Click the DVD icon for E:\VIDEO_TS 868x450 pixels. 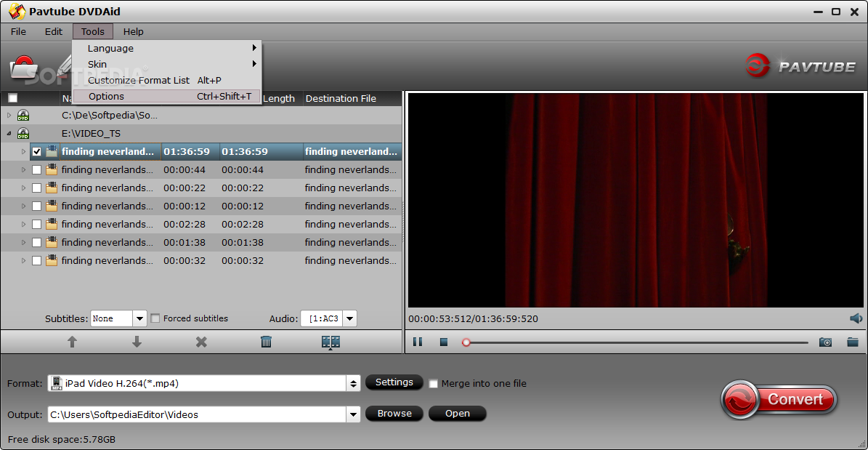tap(23, 134)
